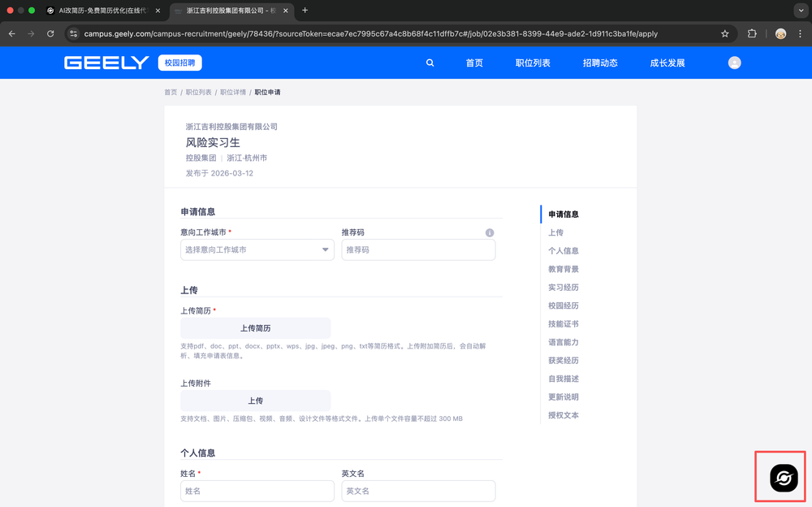Click 职位详情 in the breadcrumb

point(233,93)
